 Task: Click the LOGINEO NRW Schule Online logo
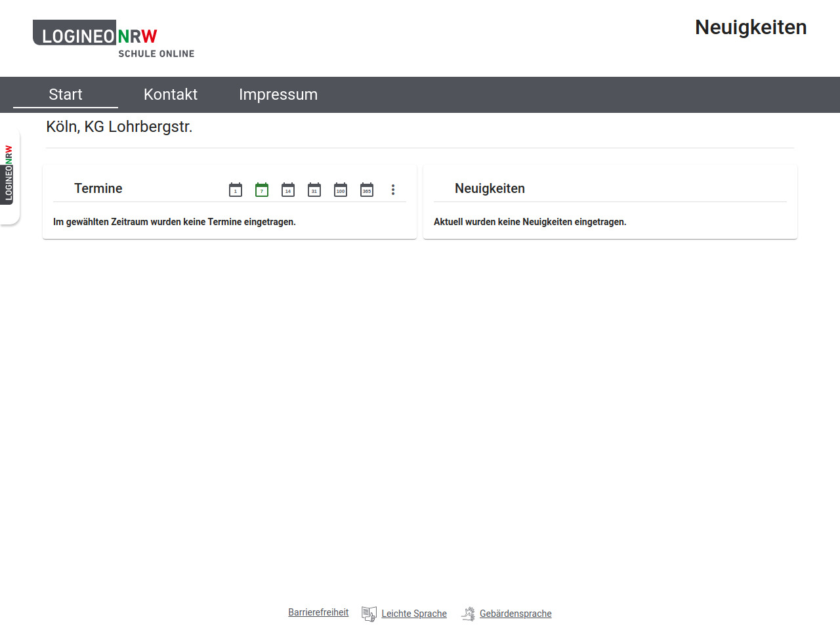coord(113,39)
